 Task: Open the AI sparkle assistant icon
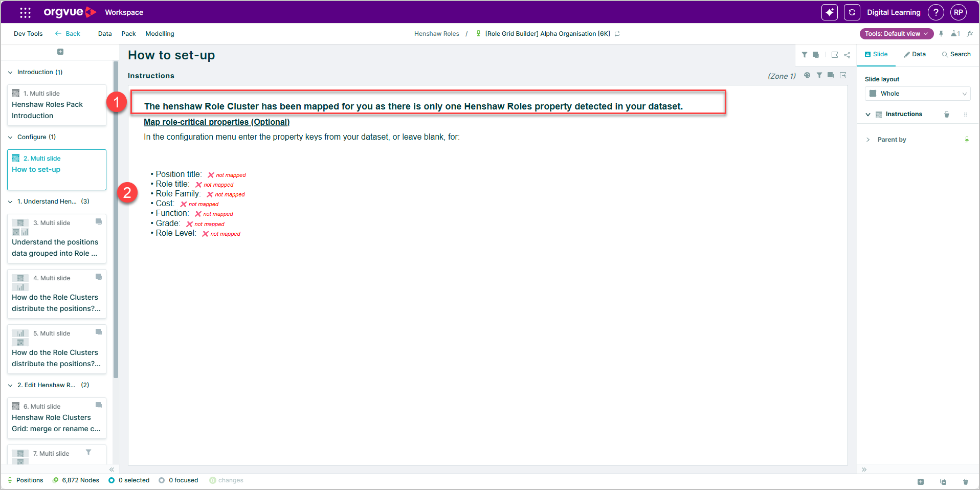coord(829,12)
